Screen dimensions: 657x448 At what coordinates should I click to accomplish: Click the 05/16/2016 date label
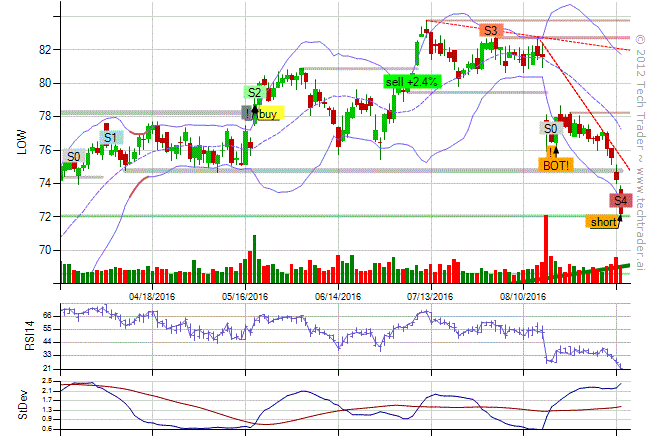click(x=246, y=296)
